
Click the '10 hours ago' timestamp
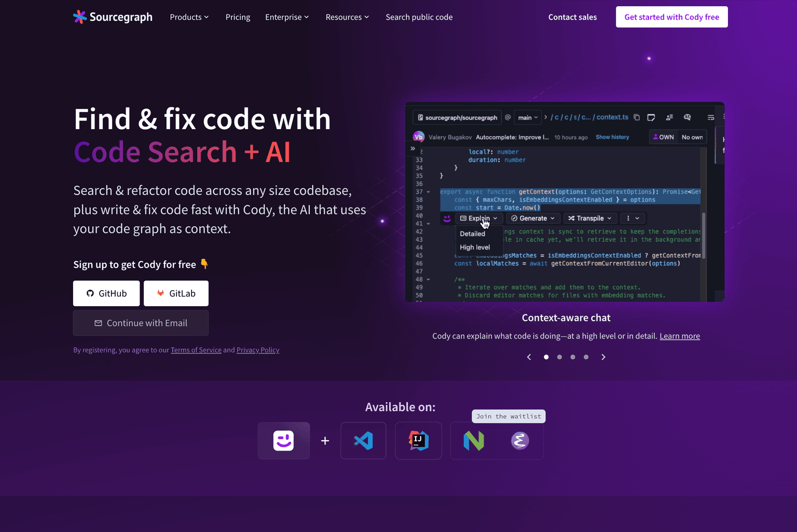click(x=571, y=137)
